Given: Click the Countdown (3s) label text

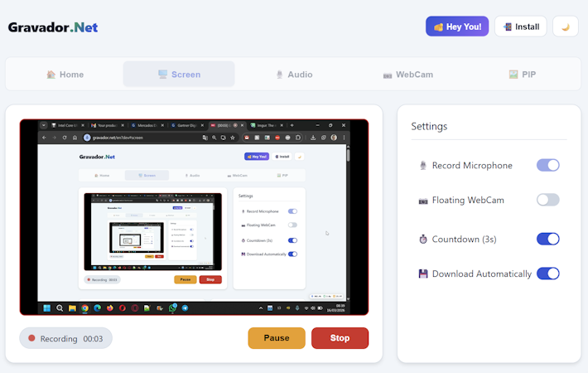Looking at the screenshot, I should point(464,240).
